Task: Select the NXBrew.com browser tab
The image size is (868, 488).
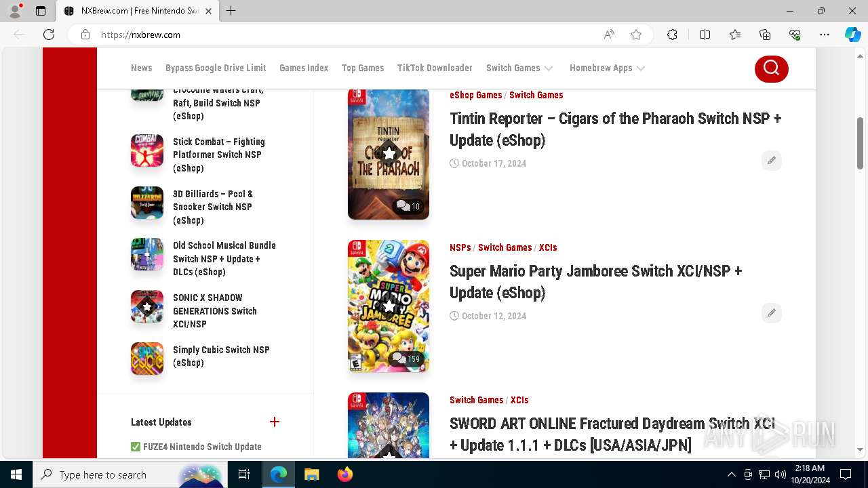Action: click(x=138, y=11)
